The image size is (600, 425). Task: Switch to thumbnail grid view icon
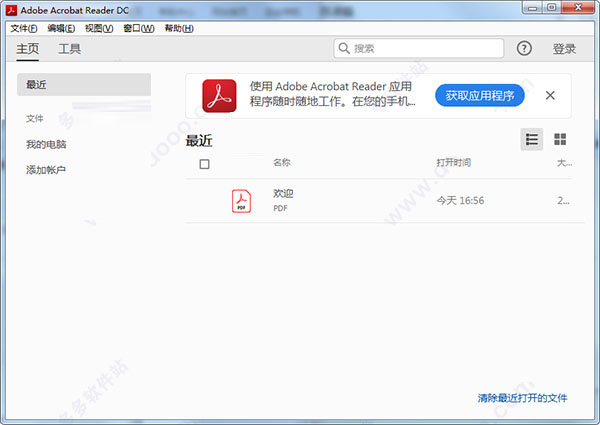pos(560,139)
